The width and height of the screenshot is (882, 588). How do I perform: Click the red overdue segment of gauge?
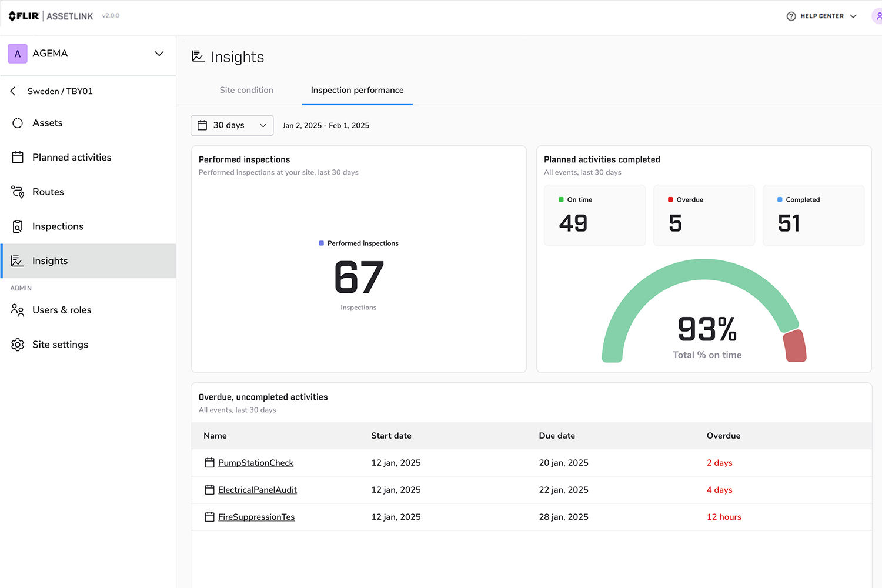pyautogui.click(x=795, y=346)
